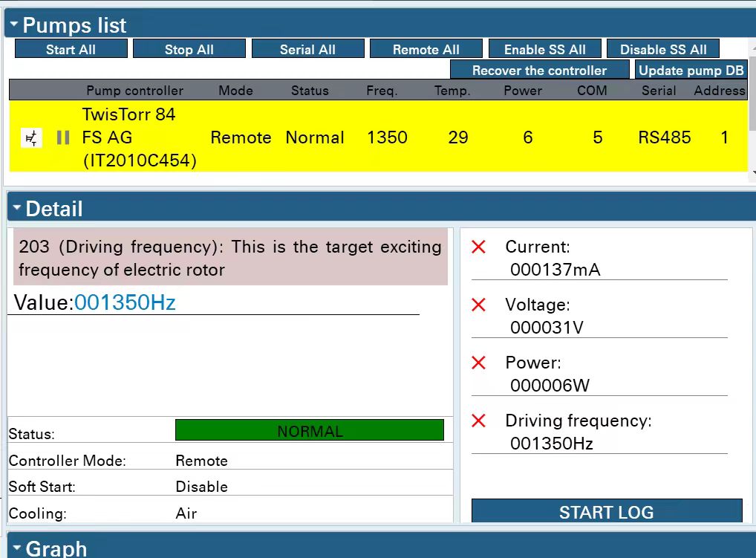Click Update pump DB button
This screenshot has height=558, width=756.
point(691,71)
